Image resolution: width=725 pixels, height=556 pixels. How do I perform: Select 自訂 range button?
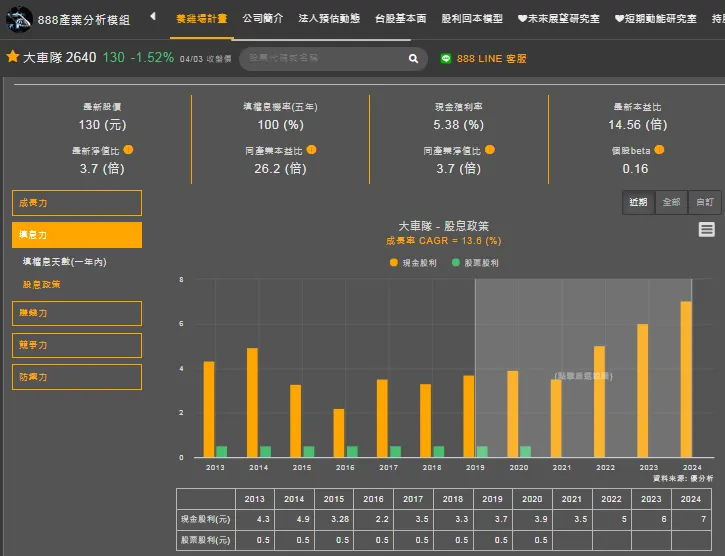pos(705,202)
